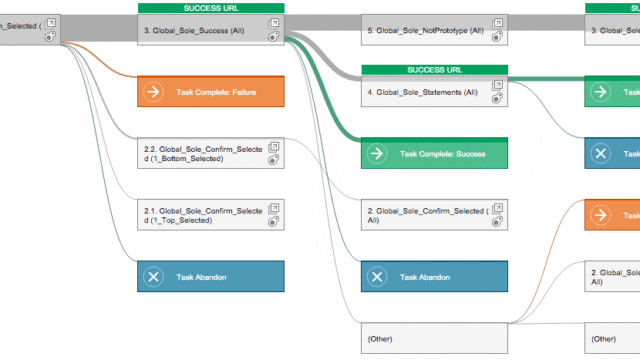Select 2.1. Global_Sole_Confirm_Selected (1_Top_Selected) label

[x=203, y=216]
